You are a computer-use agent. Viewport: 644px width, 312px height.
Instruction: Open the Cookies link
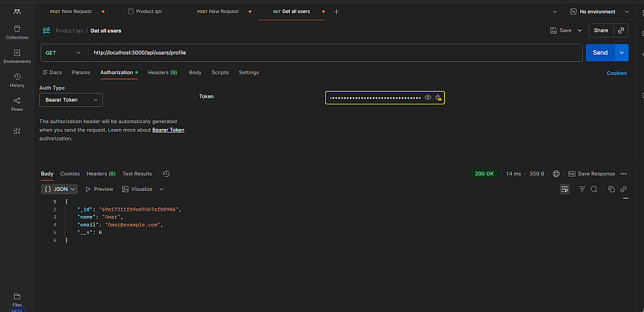[x=616, y=73]
